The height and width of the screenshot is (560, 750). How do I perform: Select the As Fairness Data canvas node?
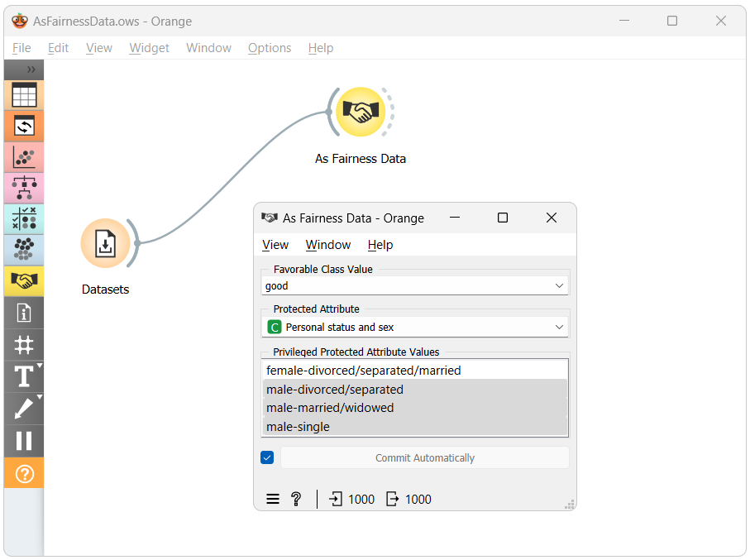(x=361, y=112)
